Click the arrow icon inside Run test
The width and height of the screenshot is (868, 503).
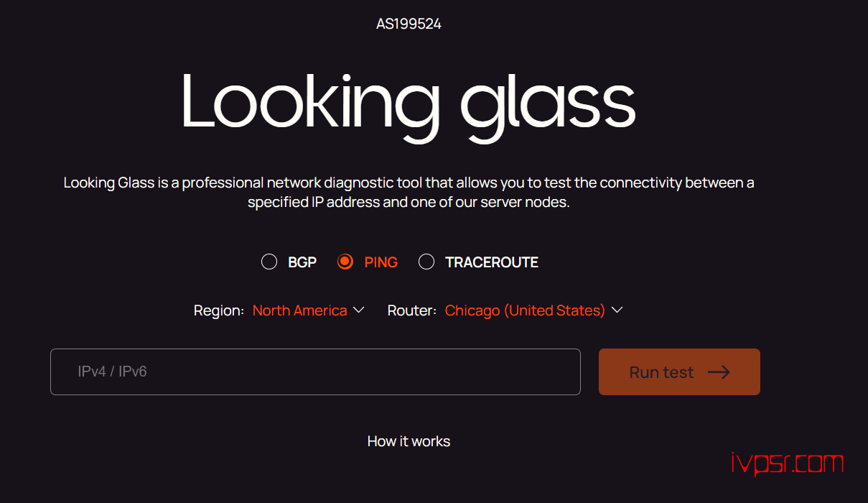tap(719, 372)
